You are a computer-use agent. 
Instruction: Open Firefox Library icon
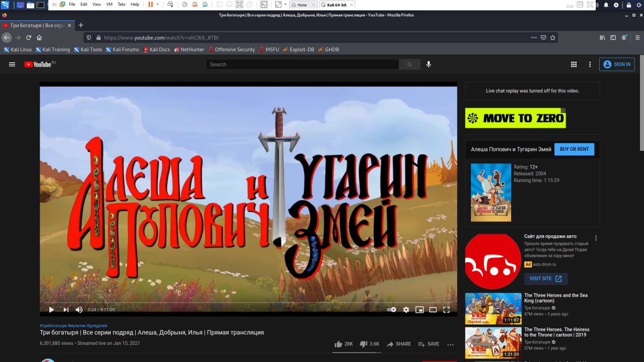pyautogui.click(x=602, y=38)
